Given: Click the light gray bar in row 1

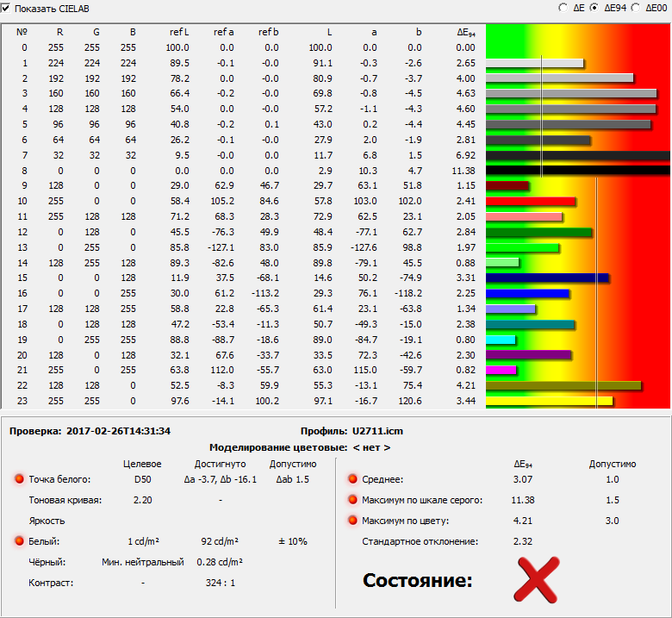Looking at the screenshot, I should coord(534,63).
